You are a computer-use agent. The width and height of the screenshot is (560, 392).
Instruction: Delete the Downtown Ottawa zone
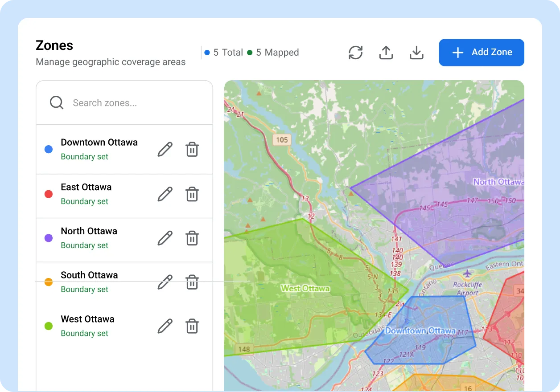[192, 149]
